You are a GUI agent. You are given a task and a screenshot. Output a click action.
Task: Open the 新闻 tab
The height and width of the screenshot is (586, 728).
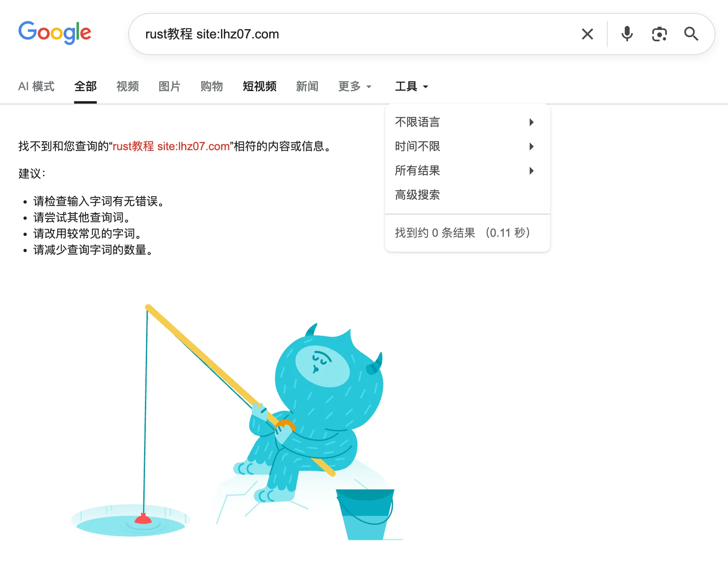click(x=307, y=86)
